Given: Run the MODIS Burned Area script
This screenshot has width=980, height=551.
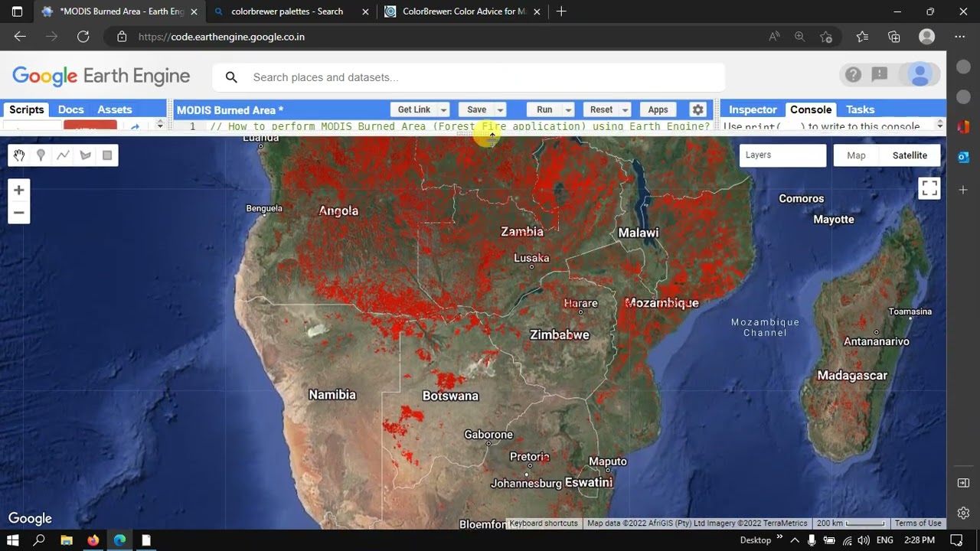Looking at the screenshot, I should pos(544,109).
